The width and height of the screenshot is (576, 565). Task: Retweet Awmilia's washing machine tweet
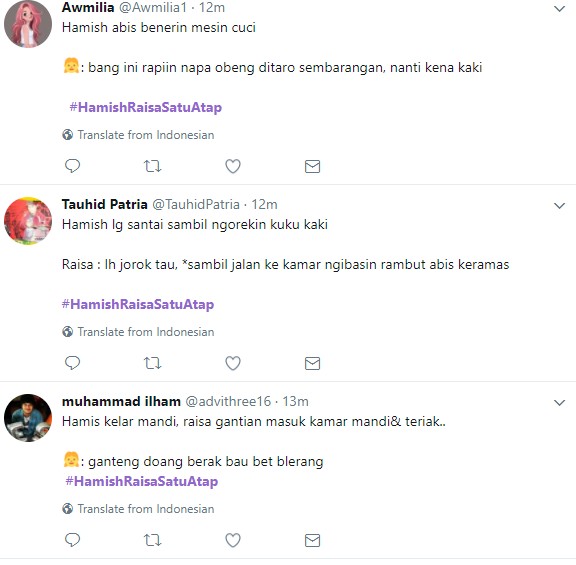tap(152, 166)
